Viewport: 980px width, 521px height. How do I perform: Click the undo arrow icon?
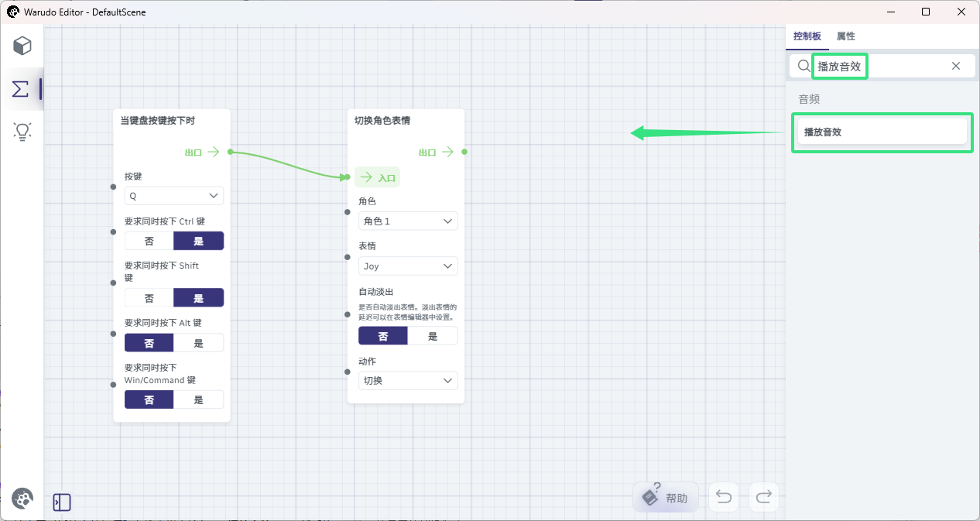point(724,497)
